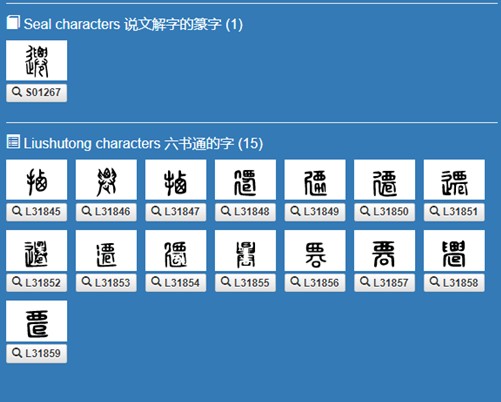Select the character image above L31855

click(x=245, y=250)
